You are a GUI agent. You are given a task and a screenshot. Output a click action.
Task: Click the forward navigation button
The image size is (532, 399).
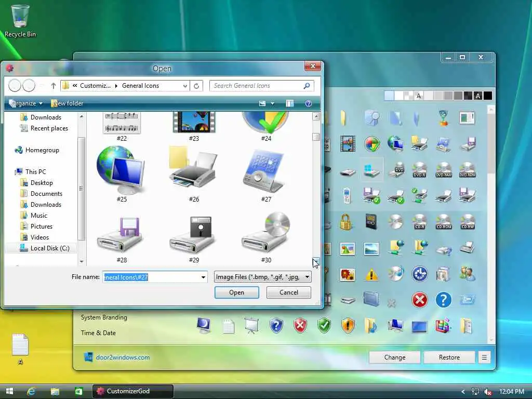[x=29, y=86]
